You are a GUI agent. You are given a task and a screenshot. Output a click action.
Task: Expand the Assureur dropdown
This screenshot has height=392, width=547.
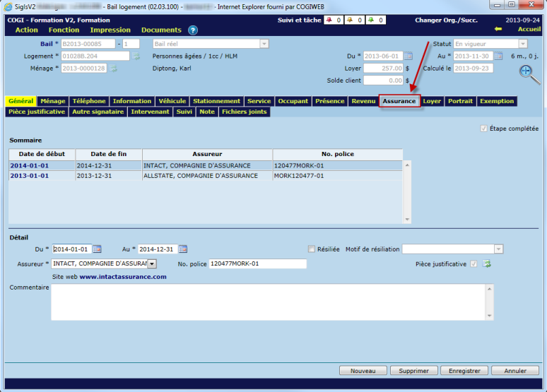tap(152, 264)
